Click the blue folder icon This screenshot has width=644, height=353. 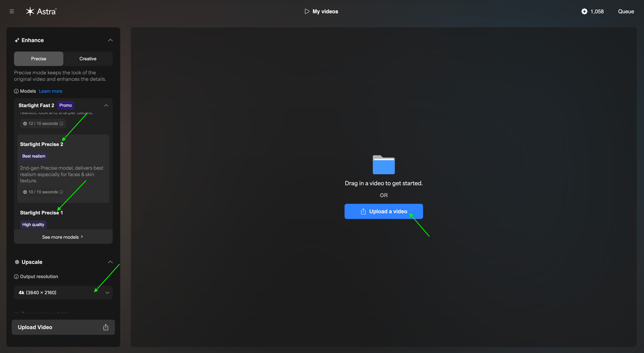[x=383, y=165]
